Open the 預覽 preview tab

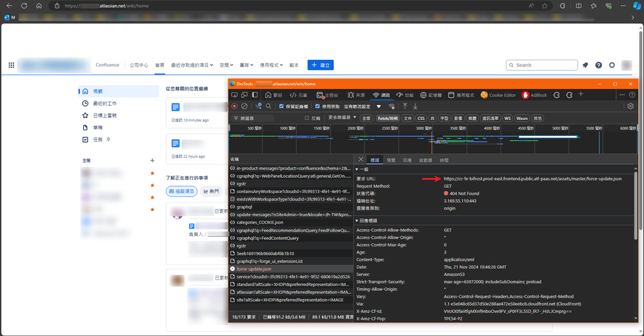pos(391,160)
